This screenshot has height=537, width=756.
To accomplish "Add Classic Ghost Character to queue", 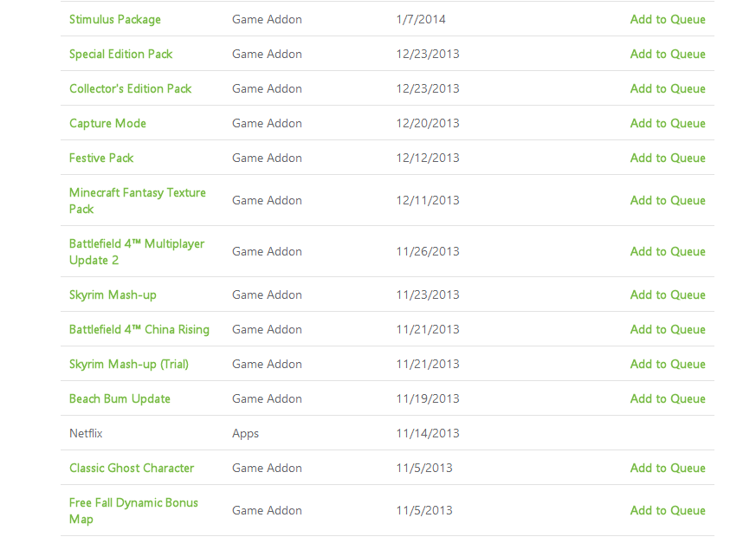I will [668, 468].
